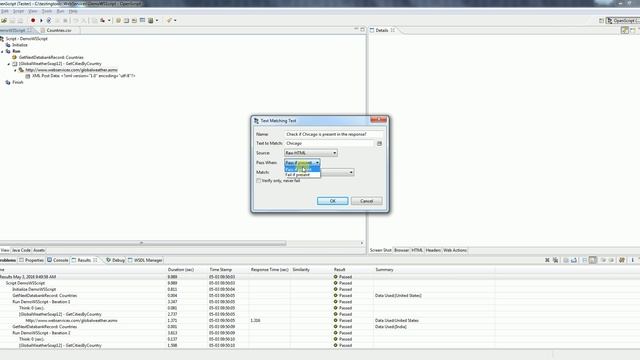The image size is (640, 360).
Task: Check 'Verify only, never fail' checkbox
Action: [x=258, y=181]
